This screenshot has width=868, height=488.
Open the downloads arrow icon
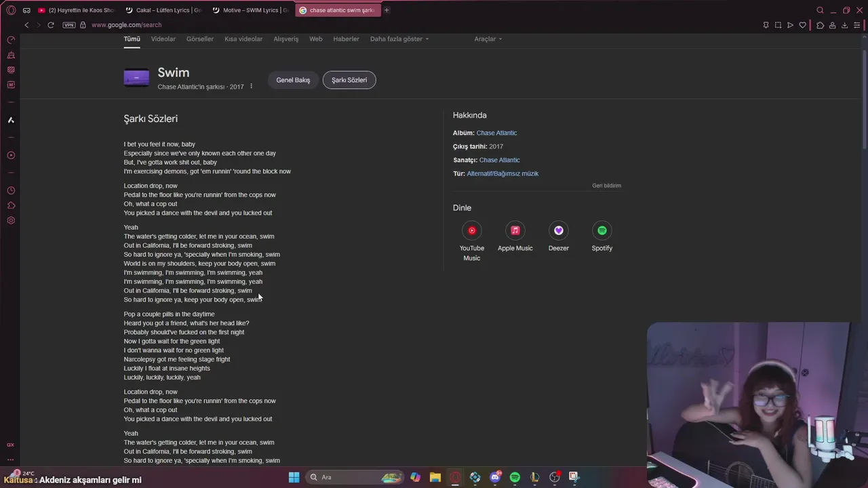pyautogui.click(x=844, y=25)
